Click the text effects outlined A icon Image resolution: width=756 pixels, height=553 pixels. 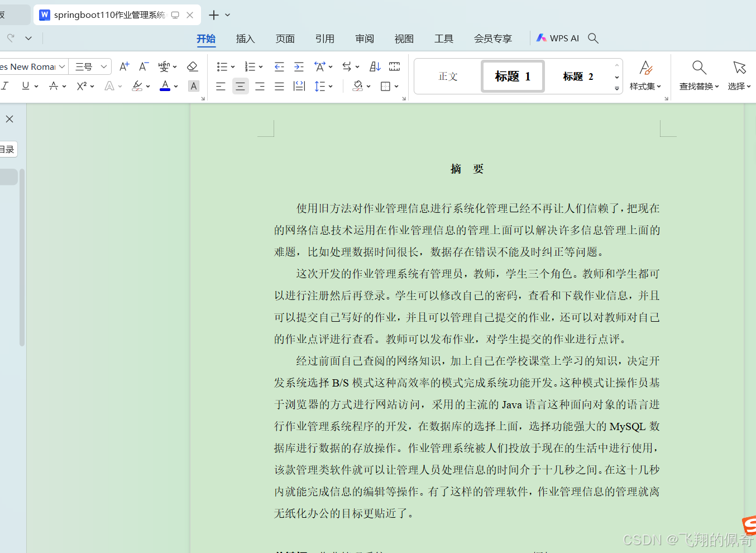pyautogui.click(x=109, y=85)
